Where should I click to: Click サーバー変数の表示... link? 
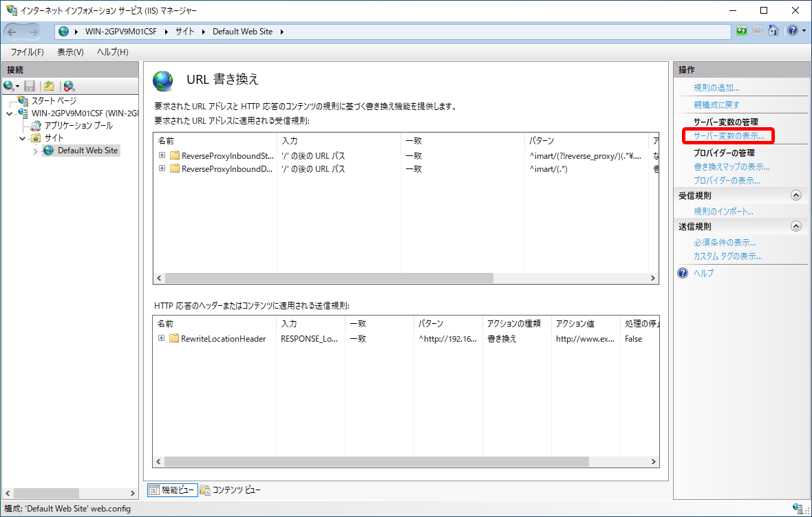click(729, 136)
